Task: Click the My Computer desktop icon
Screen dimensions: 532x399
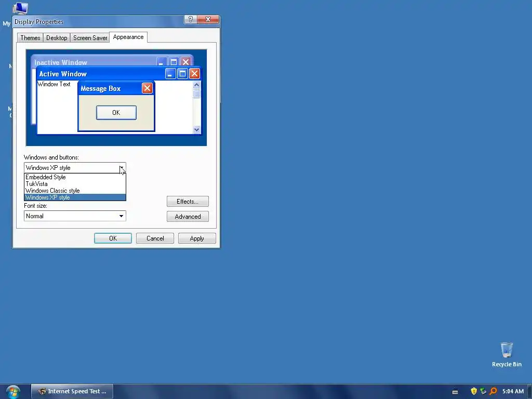Action: (x=20, y=7)
